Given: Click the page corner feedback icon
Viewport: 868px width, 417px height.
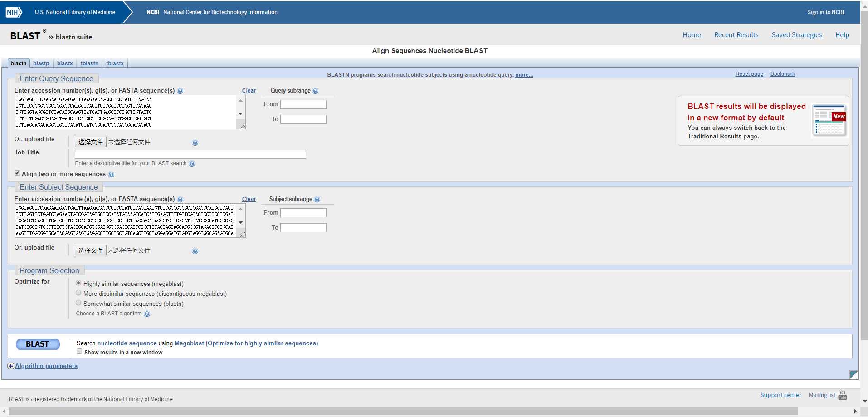Looking at the screenshot, I should click(853, 374).
